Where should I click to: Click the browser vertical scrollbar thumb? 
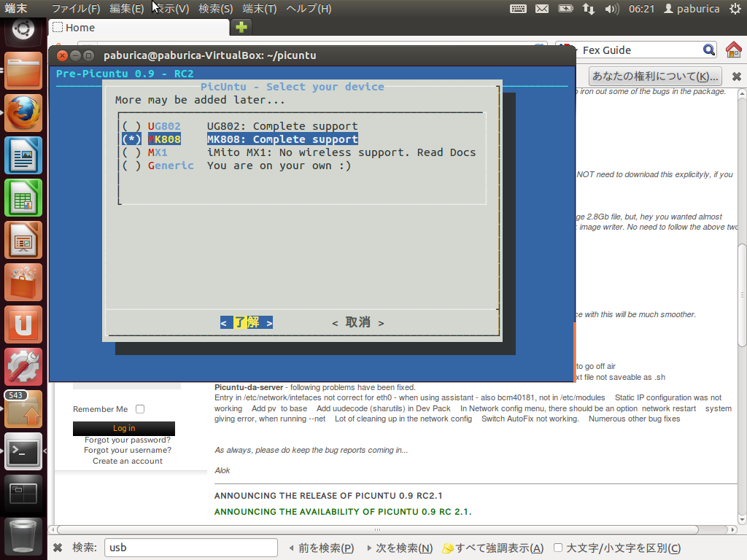(742, 295)
